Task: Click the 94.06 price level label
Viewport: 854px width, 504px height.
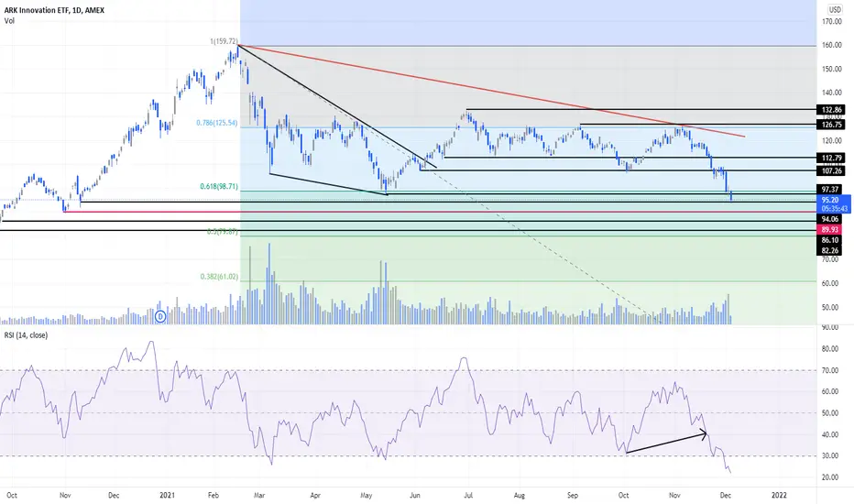Action: [830, 219]
